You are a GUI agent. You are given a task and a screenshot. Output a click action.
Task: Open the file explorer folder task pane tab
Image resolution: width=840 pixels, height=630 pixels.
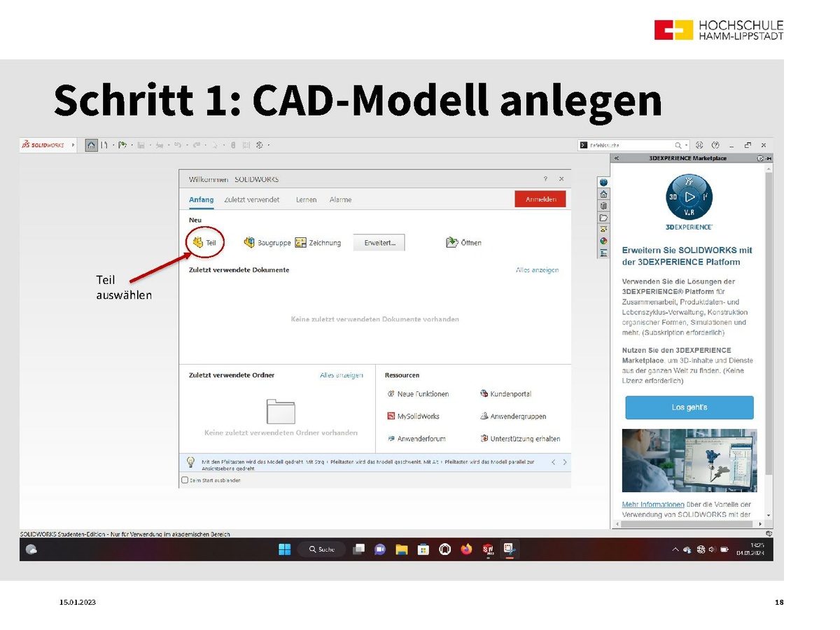point(603,218)
